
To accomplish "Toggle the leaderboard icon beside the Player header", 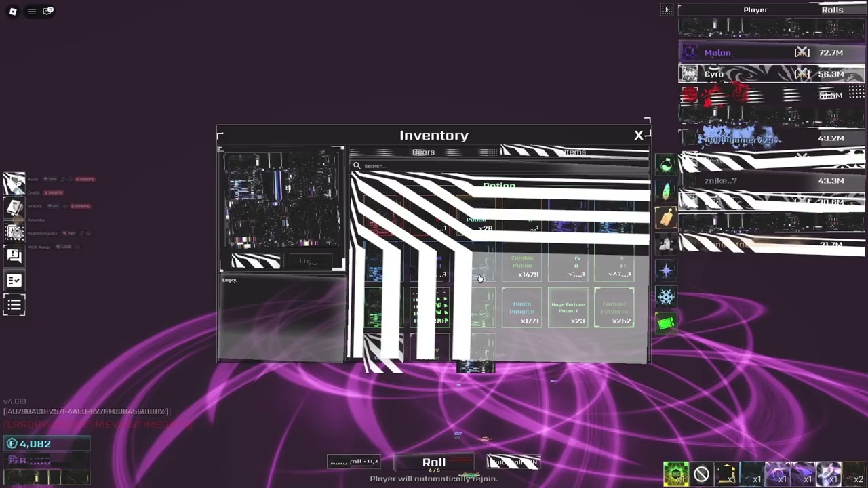I will click(x=667, y=9).
